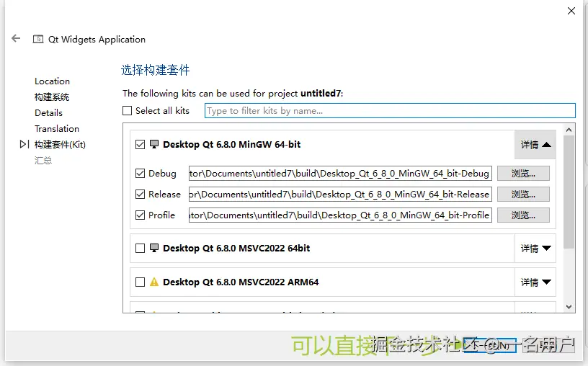This screenshot has width=588, height=366.
Task: Select the 汇总 summary wizard step
Action: [x=43, y=161]
